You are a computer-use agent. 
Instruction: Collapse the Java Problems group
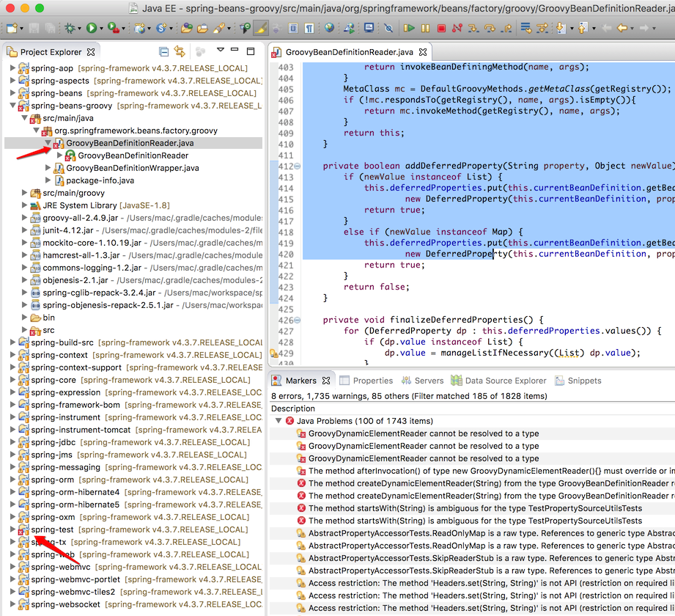pos(279,421)
